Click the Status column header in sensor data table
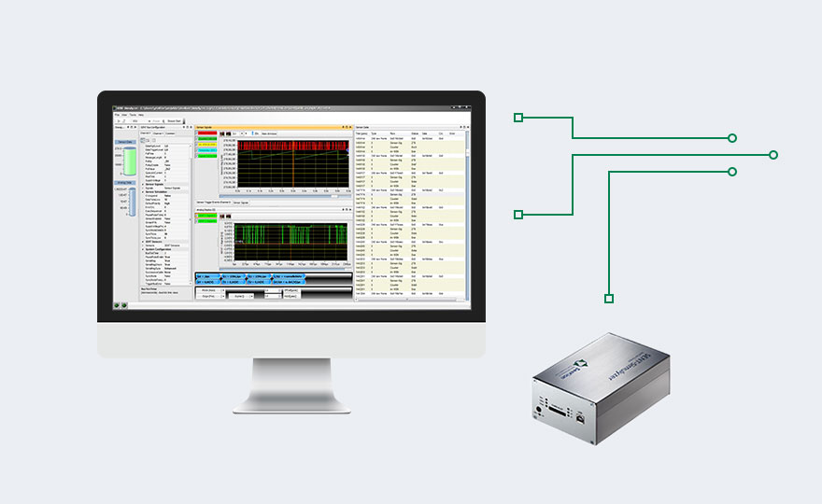This screenshot has width=822, height=504. pyautogui.click(x=415, y=133)
